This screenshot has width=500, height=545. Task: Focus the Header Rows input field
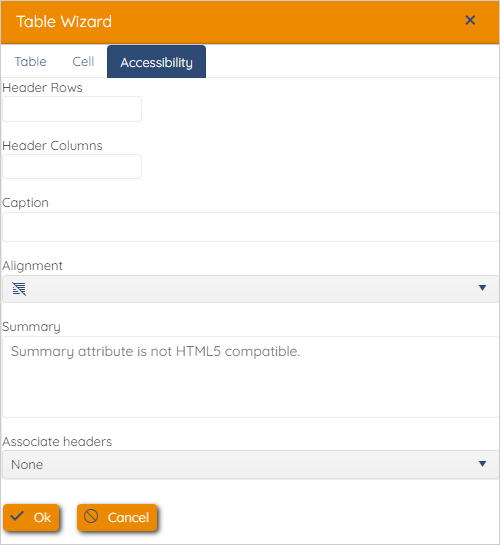pyautogui.click(x=72, y=109)
